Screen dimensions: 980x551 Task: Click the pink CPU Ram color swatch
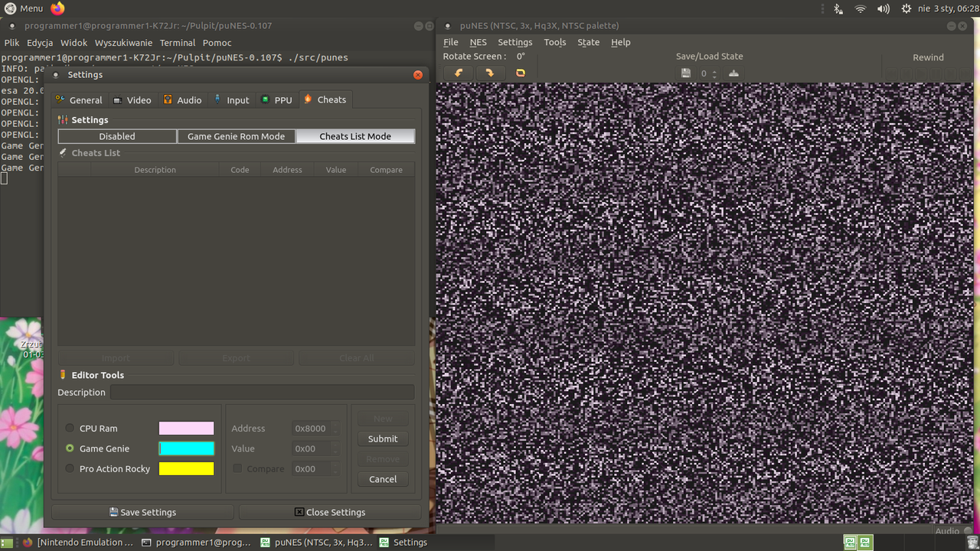pos(186,429)
